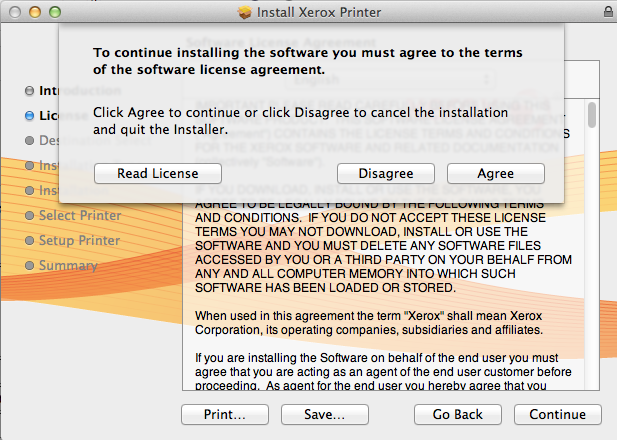Click the Introduction step bullet

pos(30,90)
